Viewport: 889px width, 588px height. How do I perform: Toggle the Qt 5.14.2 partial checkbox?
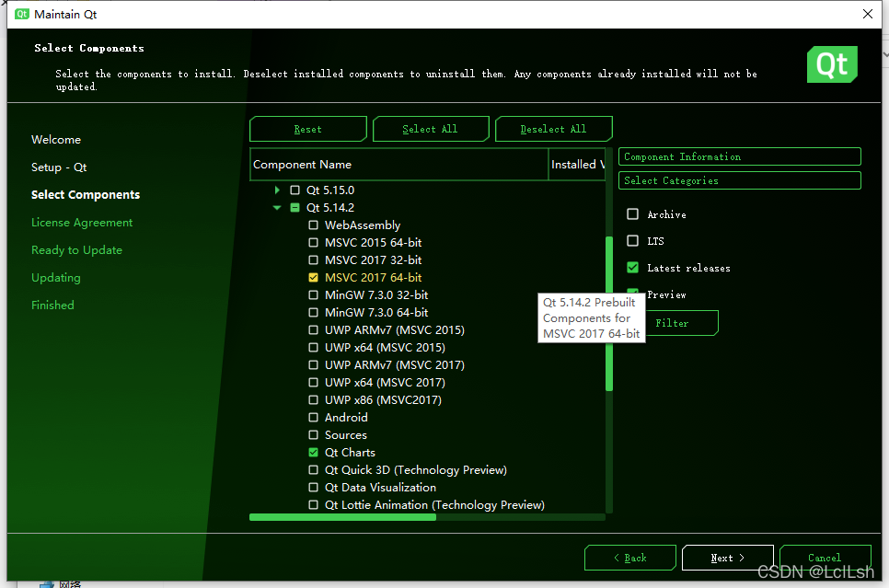click(x=294, y=208)
